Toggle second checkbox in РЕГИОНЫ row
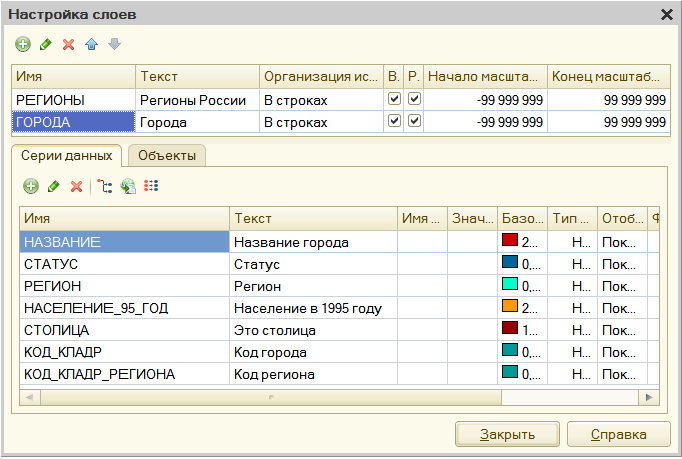 (x=414, y=100)
